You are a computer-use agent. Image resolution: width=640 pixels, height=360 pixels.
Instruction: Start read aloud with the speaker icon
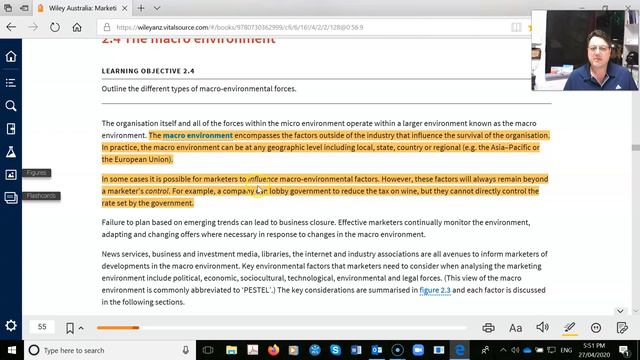pyautogui.click(x=542, y=327)
